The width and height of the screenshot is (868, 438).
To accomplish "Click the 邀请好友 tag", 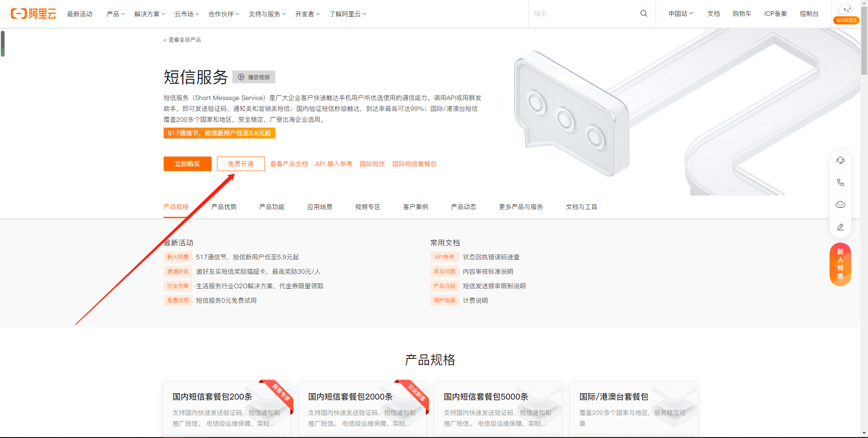I will tap(178, 271).
